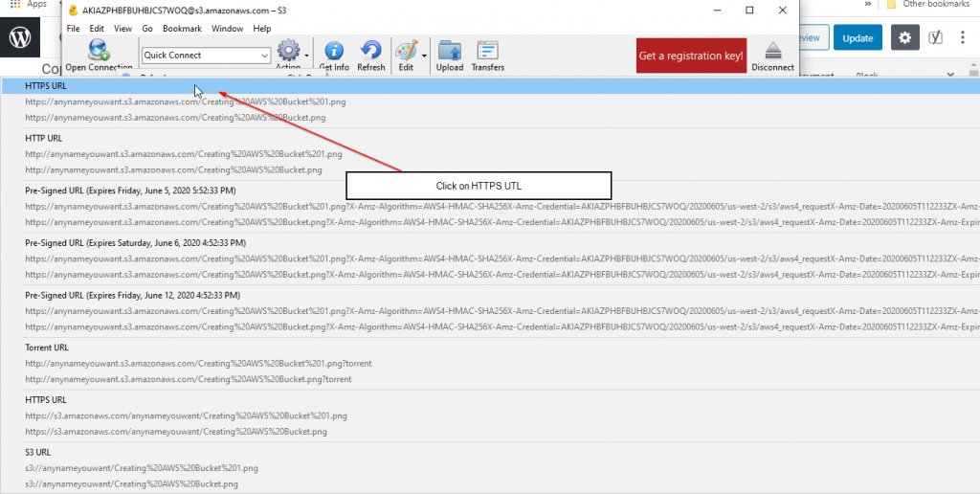Screen dimensions: 980x494
Task: Select the Torrent URL entry
Action: [x=47, y=348]
